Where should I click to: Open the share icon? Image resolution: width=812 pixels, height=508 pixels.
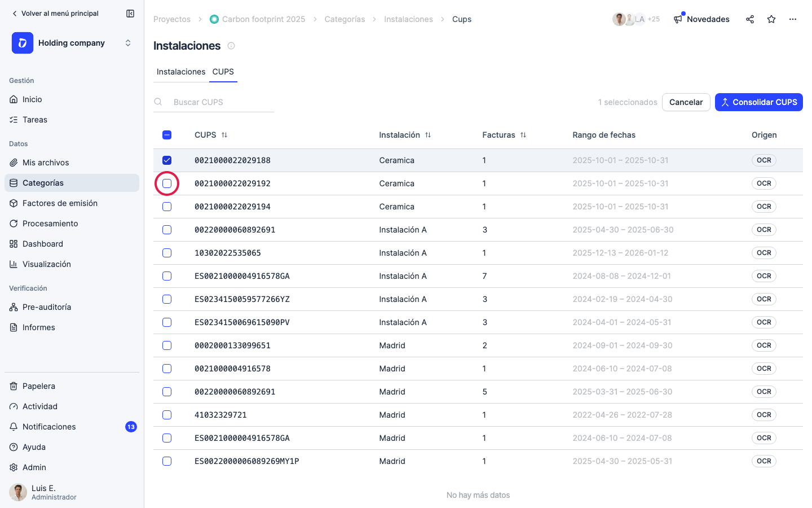(x=750, y=19)
